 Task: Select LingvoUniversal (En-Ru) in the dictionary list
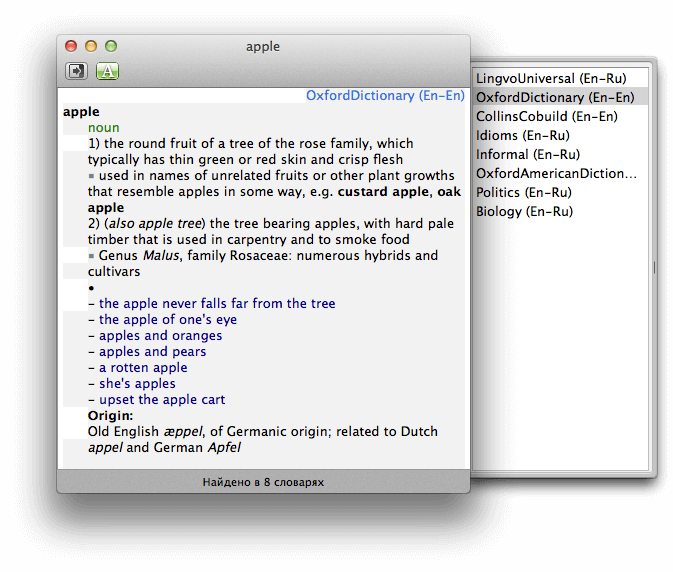pyautogui.click(x=560, y=79)
